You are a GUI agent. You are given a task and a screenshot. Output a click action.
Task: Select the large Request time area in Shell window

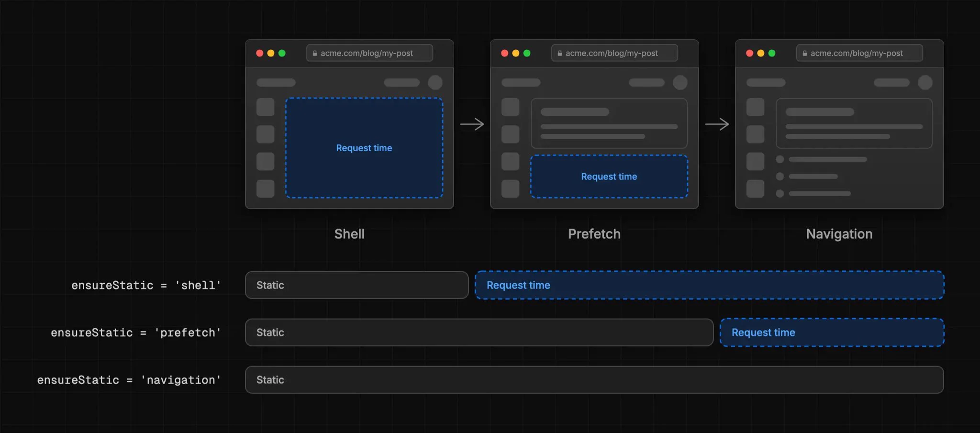pos(364,148)
